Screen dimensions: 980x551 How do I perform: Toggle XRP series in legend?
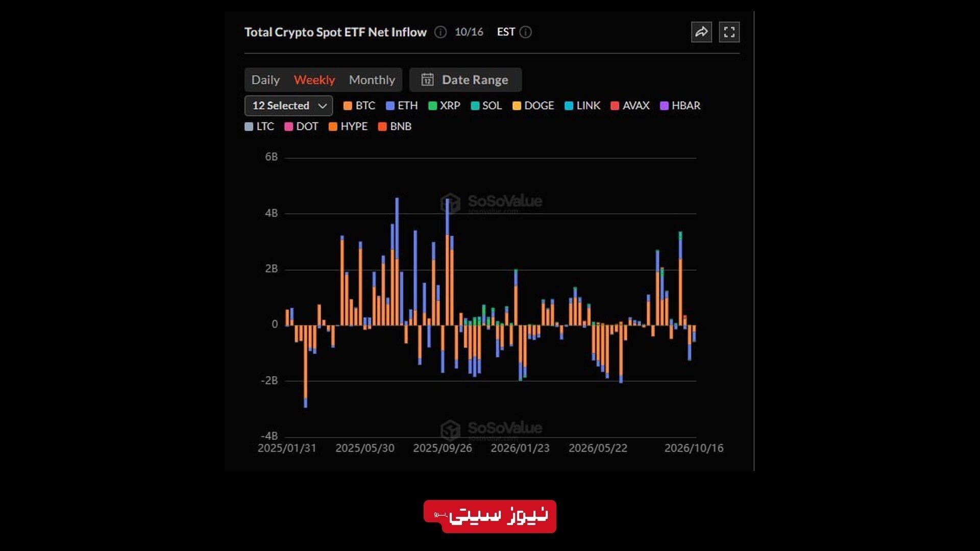pos(444,106)
